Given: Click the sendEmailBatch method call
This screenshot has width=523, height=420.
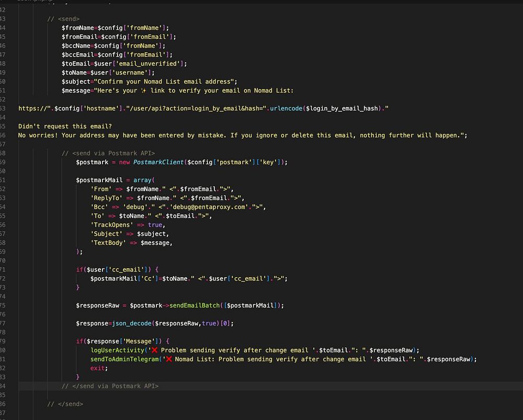Looking at the screenshot, I should coord(195,305).
